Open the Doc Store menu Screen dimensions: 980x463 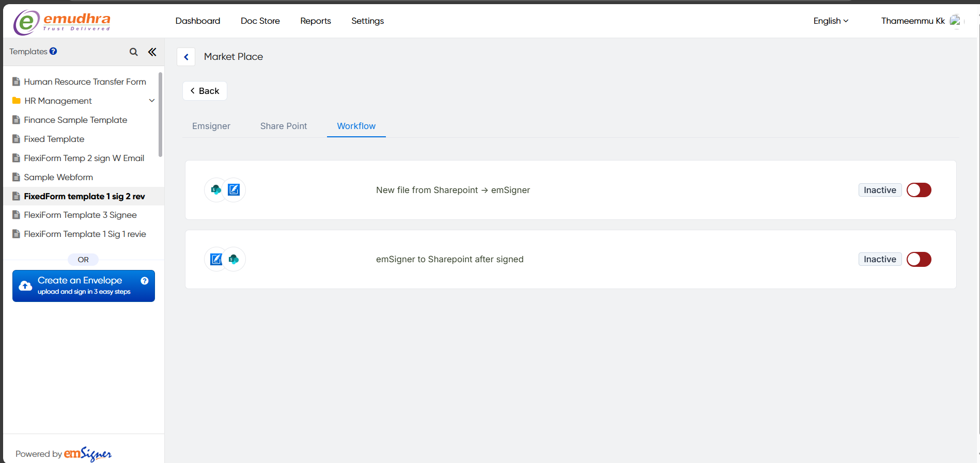pyautogui.click(x=260, y=21)
